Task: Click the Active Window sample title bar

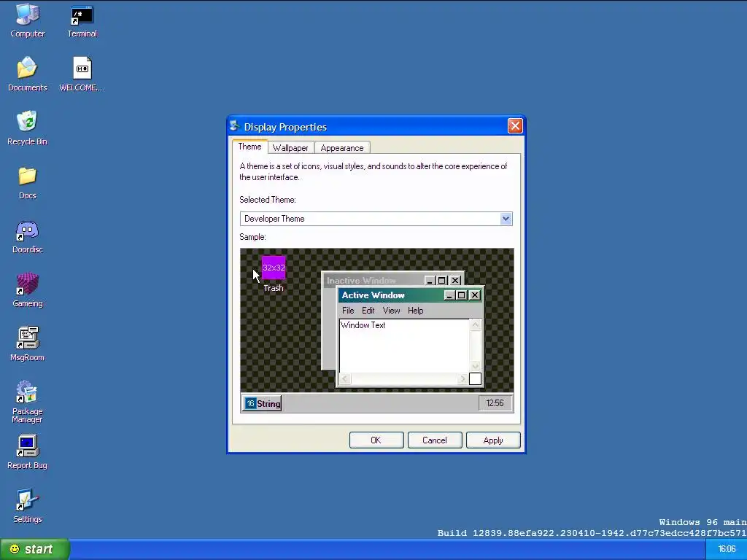Action: click(410, 295)
